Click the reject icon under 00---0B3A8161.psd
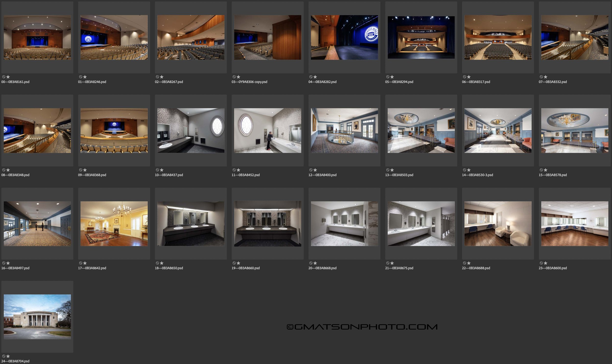The width and height of the screenshot is (612, 364). [4, 77]
